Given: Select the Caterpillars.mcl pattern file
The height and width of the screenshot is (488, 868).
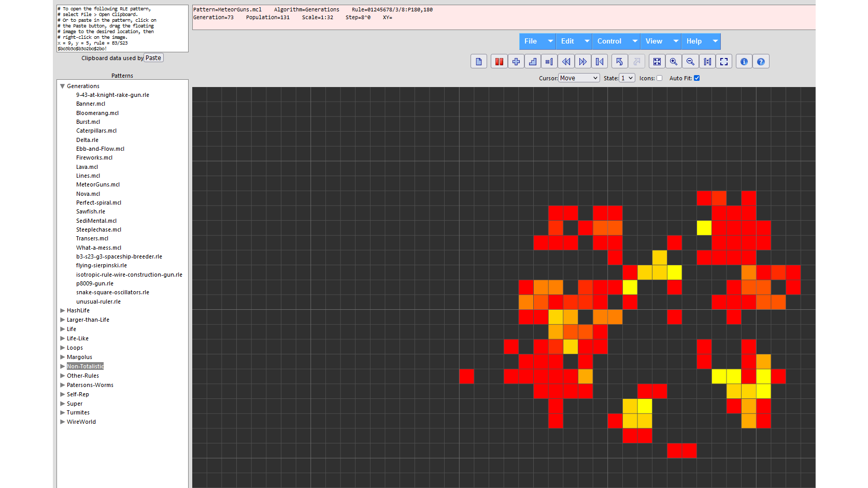Looking at the screenshot, I should tap(96, 131).
